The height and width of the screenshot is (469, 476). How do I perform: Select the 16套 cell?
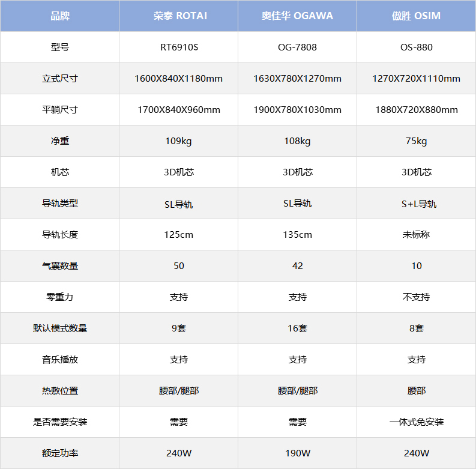297,328
